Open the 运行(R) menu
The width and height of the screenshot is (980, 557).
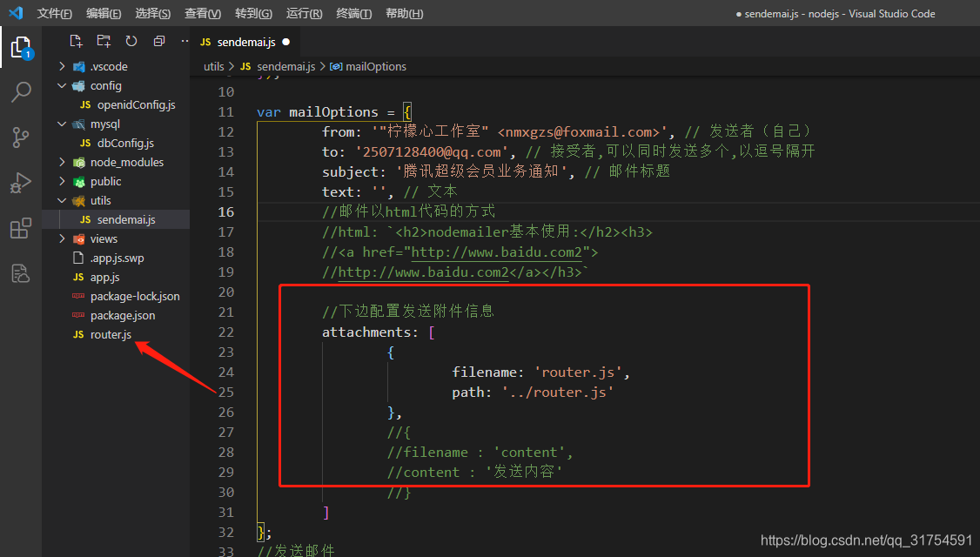click(305, 13)
